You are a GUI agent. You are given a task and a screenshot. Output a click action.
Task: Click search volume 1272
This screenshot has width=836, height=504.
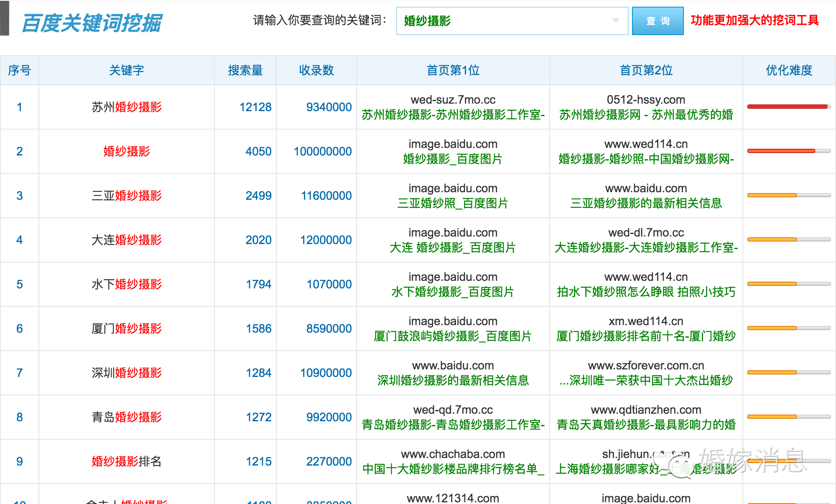tap(258, 417)
